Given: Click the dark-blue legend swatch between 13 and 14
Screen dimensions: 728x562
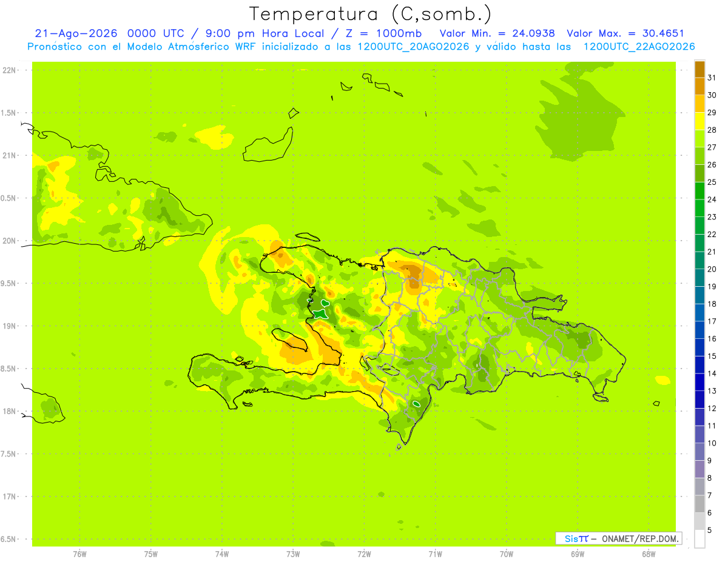Looking at the screenshot, I should (x=699, y=382).
